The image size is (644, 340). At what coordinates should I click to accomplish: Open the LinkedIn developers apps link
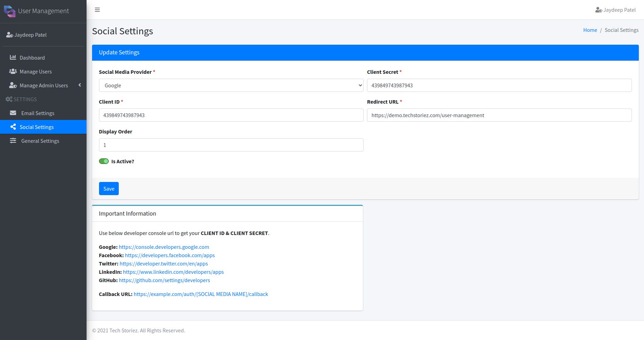coord(173,272)
